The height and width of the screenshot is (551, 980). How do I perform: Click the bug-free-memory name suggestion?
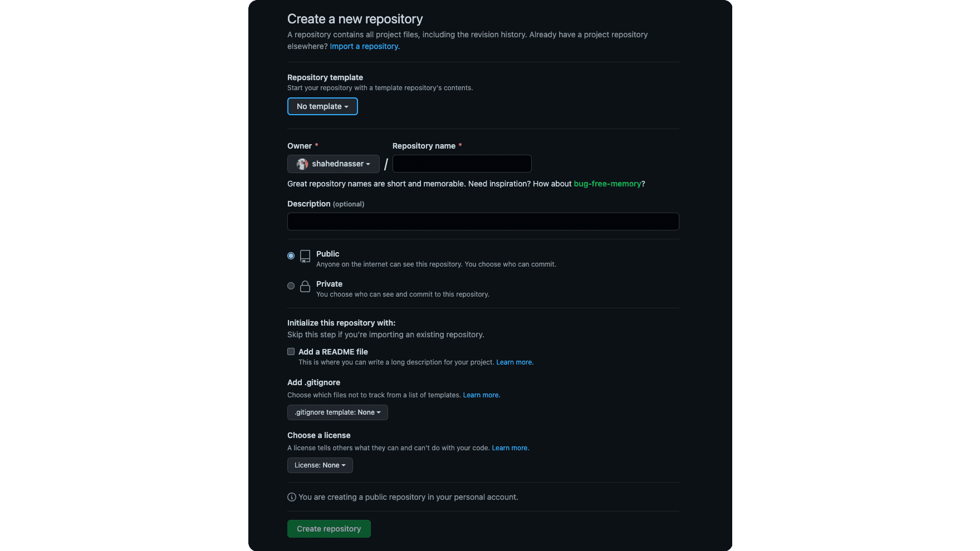[x=607, y=184]
